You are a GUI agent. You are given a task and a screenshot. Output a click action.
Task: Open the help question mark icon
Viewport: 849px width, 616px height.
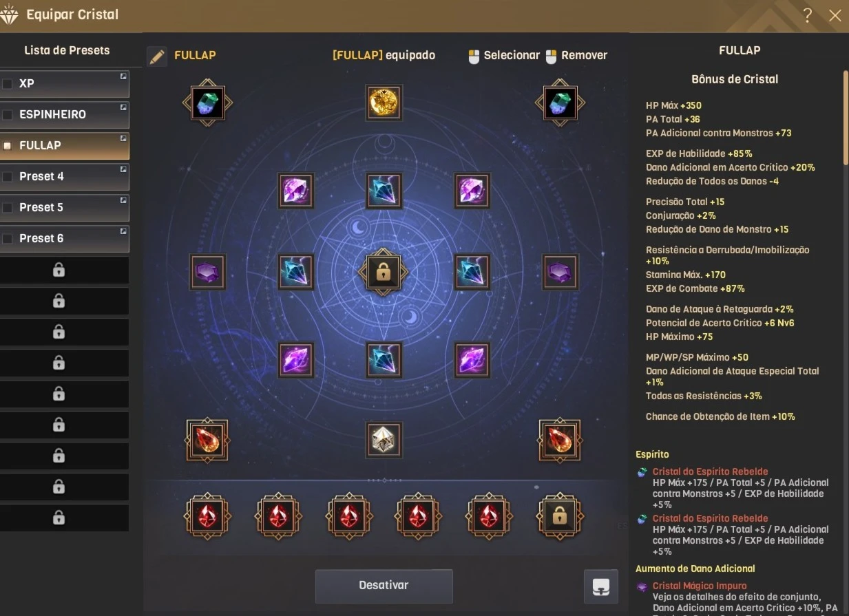(x=807, y=15)
